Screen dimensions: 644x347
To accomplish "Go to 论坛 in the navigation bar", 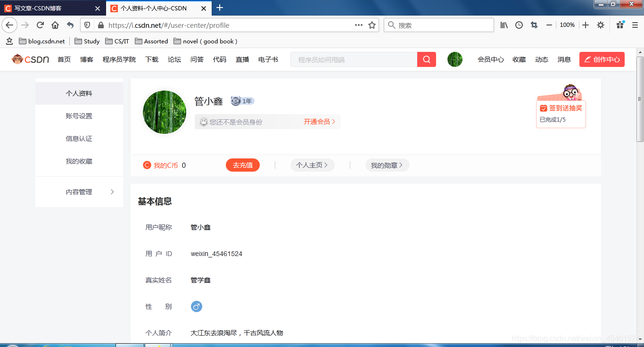I will point(174,59).
